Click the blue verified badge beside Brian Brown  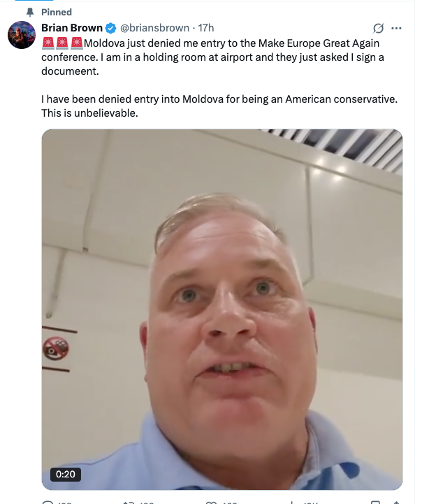pos(111,28)
